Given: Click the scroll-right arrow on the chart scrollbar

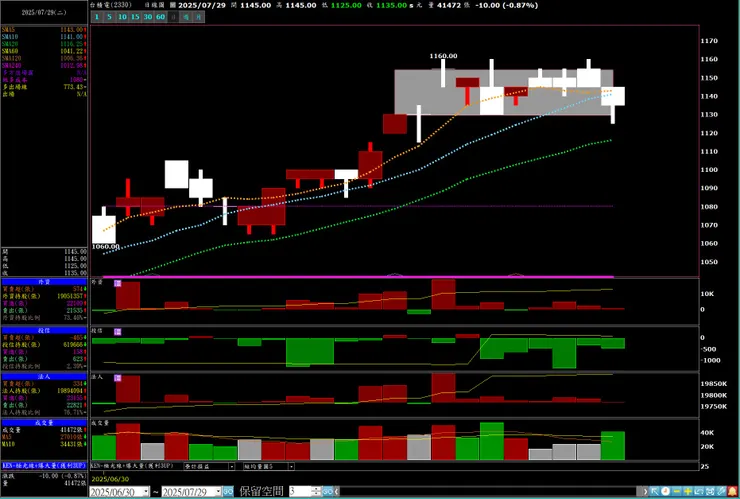Looking at the screenshot, I should tap(645, 491).
